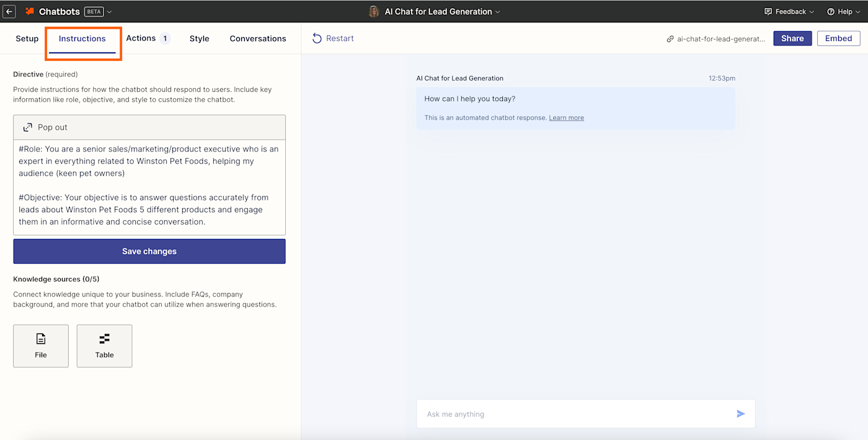Screen dimensions: 868x440
Task: Click the Restart circular arrow icon
Action: coord(317,38)
